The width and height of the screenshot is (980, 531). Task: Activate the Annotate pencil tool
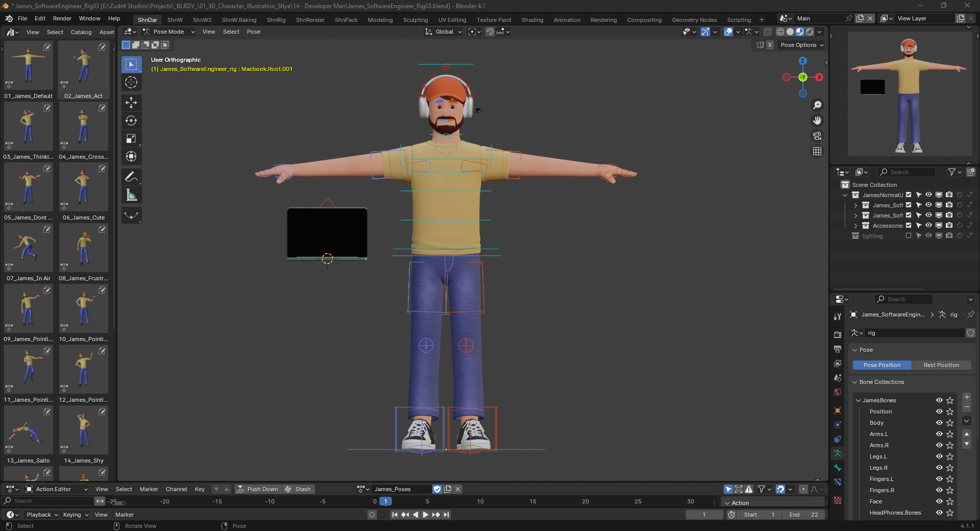click(x=131, y=177)
